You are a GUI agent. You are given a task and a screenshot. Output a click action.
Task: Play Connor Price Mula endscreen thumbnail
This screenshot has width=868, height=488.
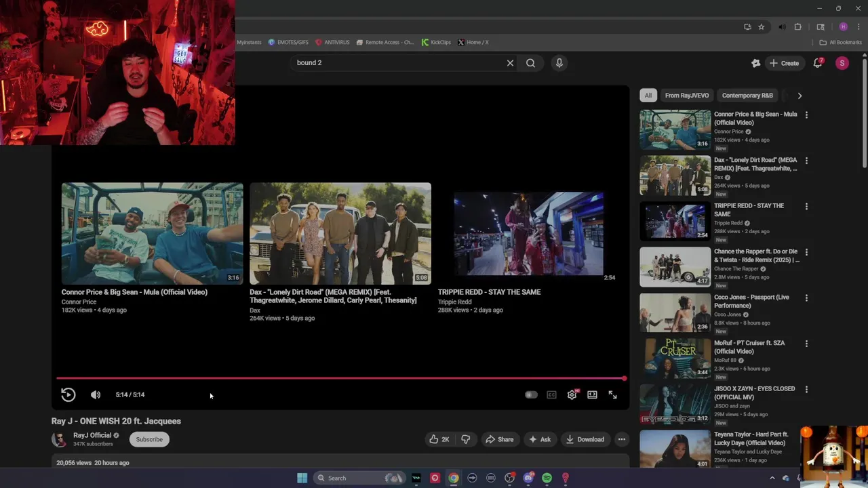click(152, 233)
